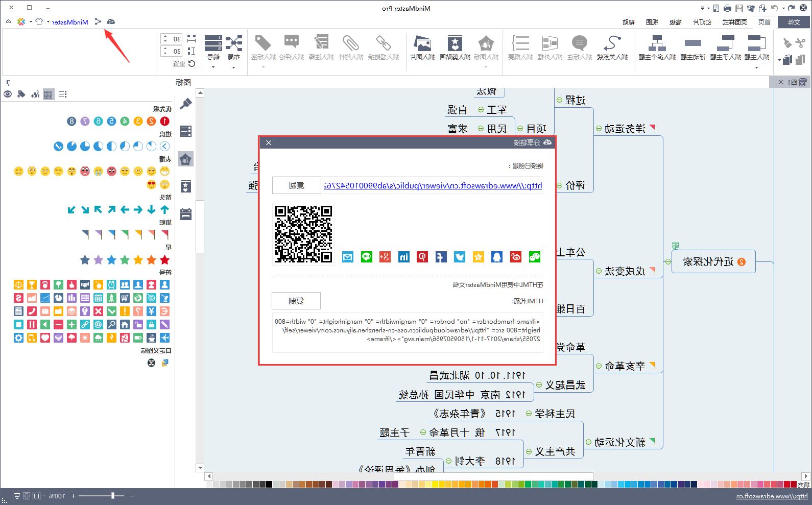Click Insert Topic (插入主题) in ribbon
The height and width of the screenshot is (505, 812).
coord(756,47)
